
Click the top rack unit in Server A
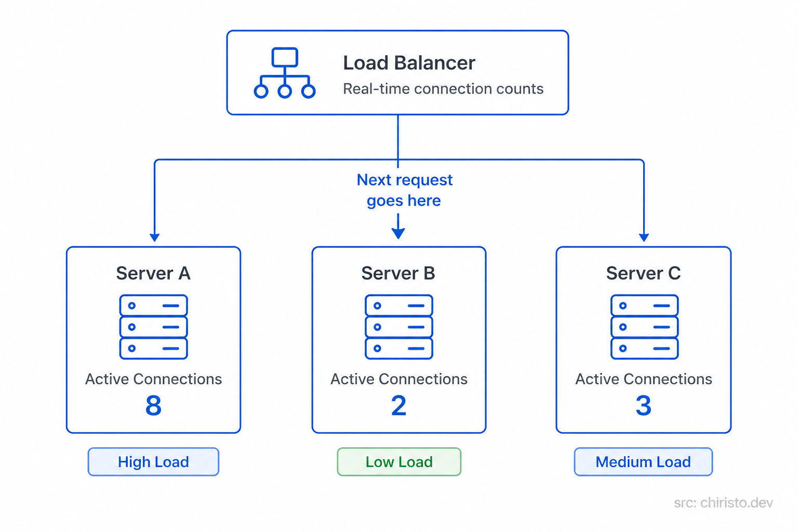click(x=153, y=305)
